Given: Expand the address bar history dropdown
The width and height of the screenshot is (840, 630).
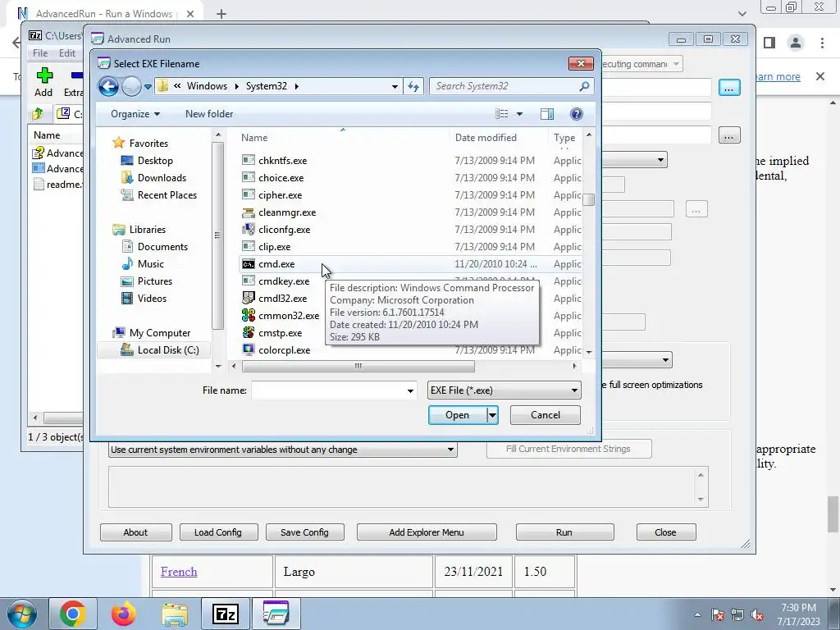Looking at the screenshot, I should click(395, 86).
